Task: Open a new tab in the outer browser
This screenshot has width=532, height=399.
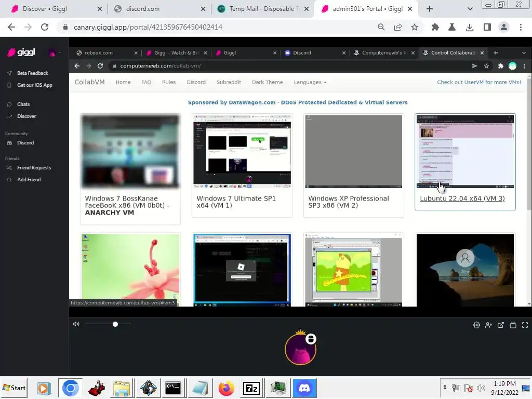Action: [430, 9]
